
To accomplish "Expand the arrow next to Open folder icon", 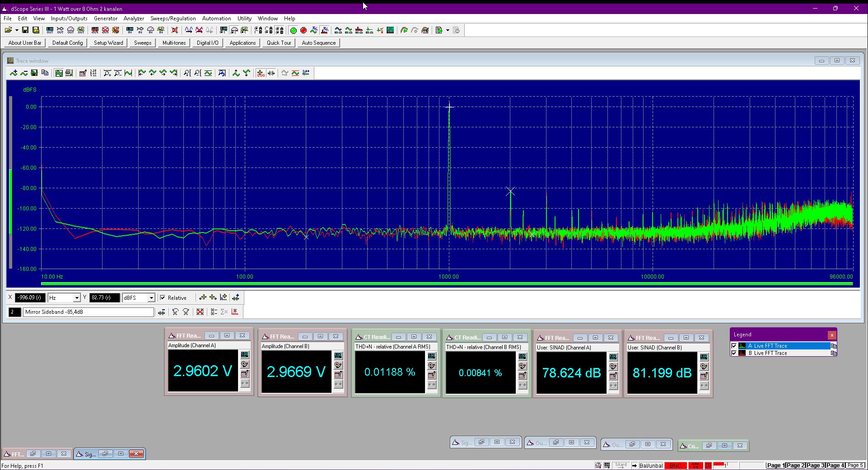I will point(17,30).
